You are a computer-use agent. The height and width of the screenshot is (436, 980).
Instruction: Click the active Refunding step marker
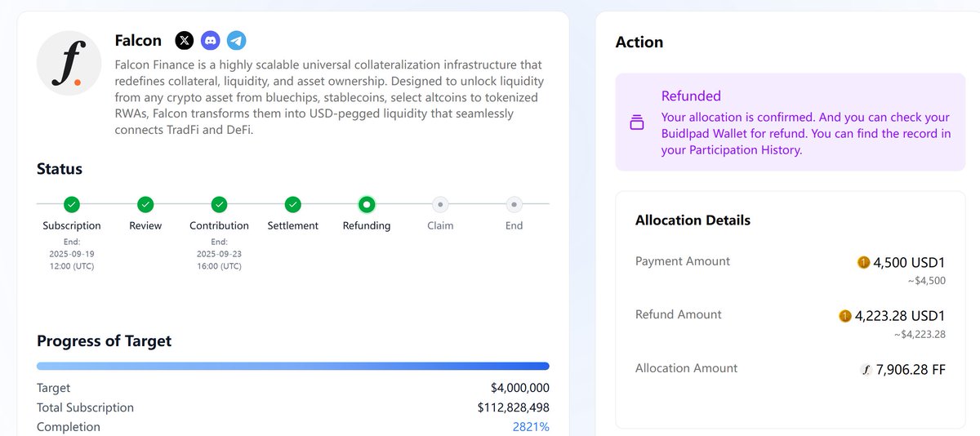click(x=367, y=204)
